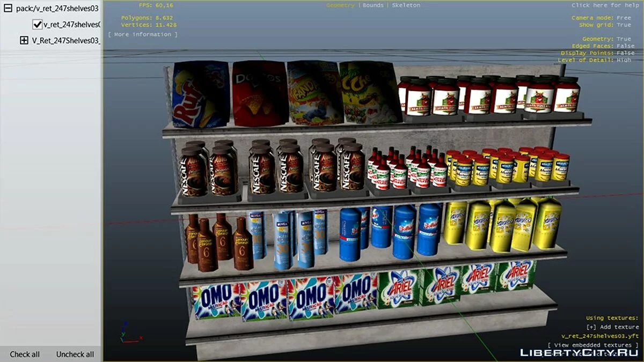Screen dimensions: 644x362
Task: Click the LibertyCity.ru watermark logo
Action: 579,352
